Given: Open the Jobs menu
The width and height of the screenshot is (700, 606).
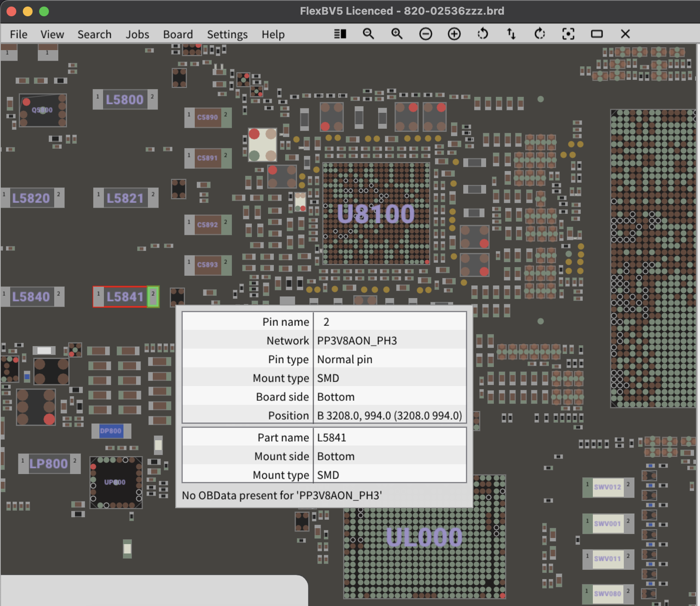Looking at the screenshot, I should (x=137, y=35).
